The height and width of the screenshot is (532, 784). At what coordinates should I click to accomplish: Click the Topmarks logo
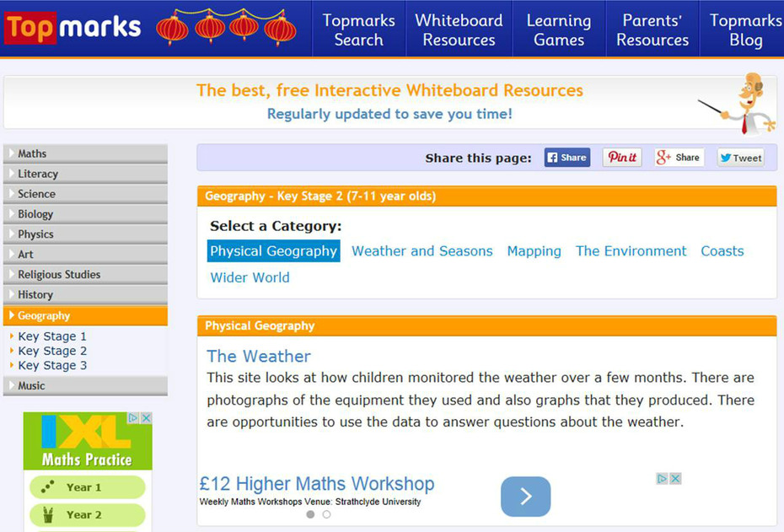tap(73, 28)
